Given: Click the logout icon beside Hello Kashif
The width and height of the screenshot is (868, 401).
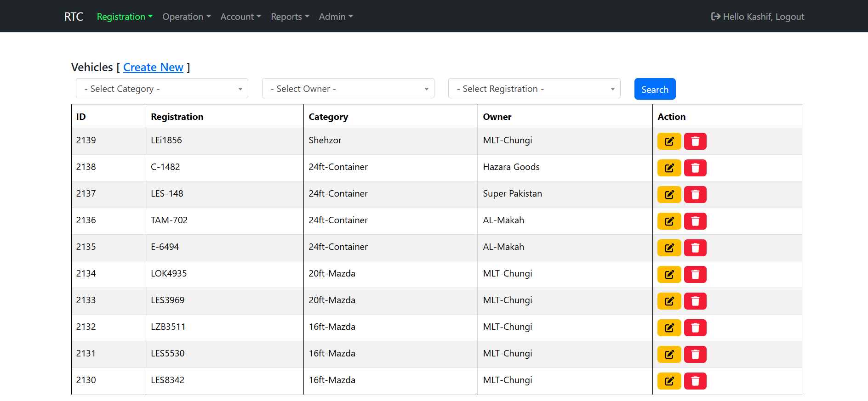Looking at the screenshot, I should 715,17.
